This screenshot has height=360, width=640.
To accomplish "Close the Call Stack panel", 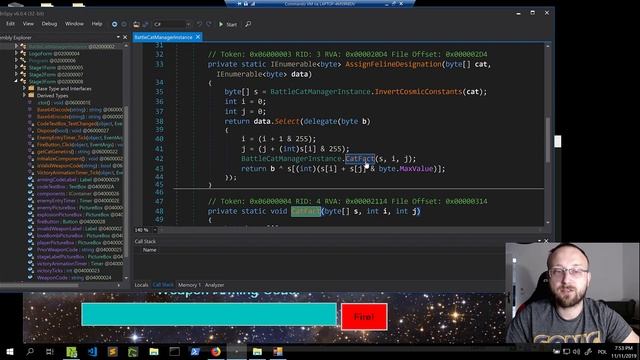I will point(546,241).
